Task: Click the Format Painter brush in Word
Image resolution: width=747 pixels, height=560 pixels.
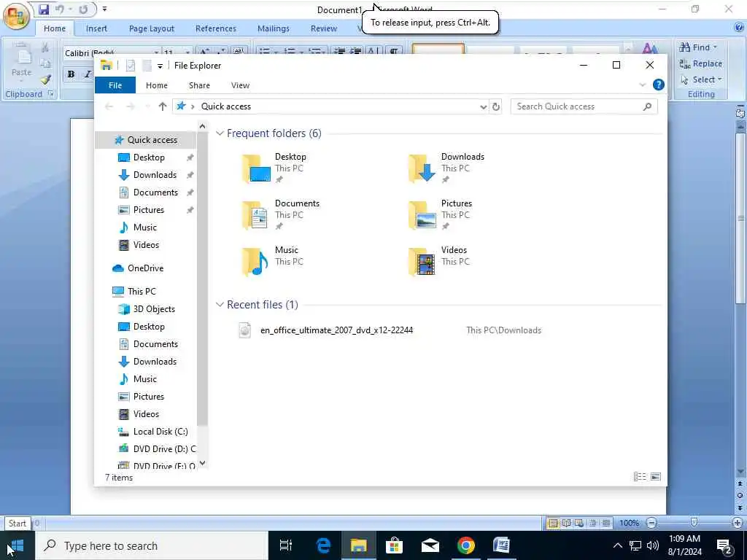Action: pyautogui.click(x=46, y=79)
